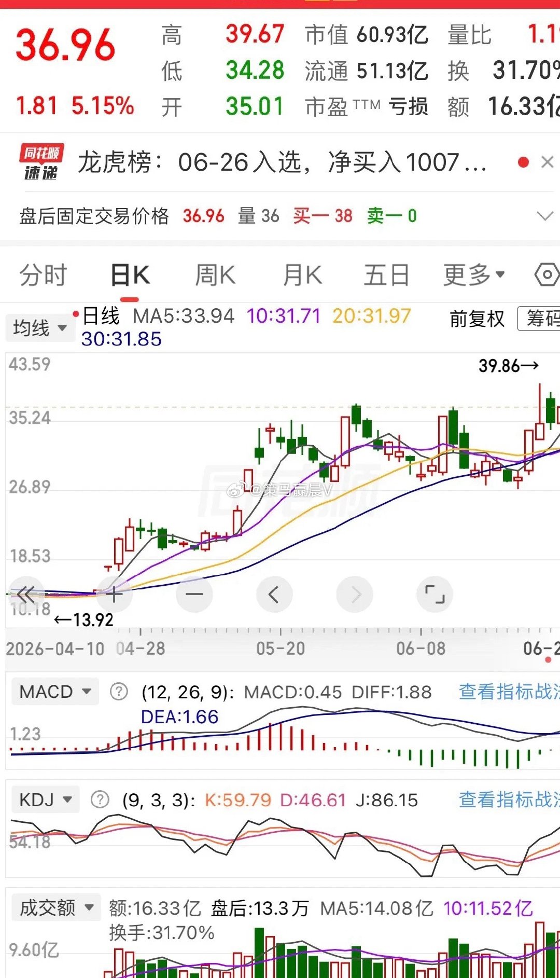The height and width of the screenshot is (978, 560).
Task: Open the KDJ indicator dropdown
Action: coord(45,800)
